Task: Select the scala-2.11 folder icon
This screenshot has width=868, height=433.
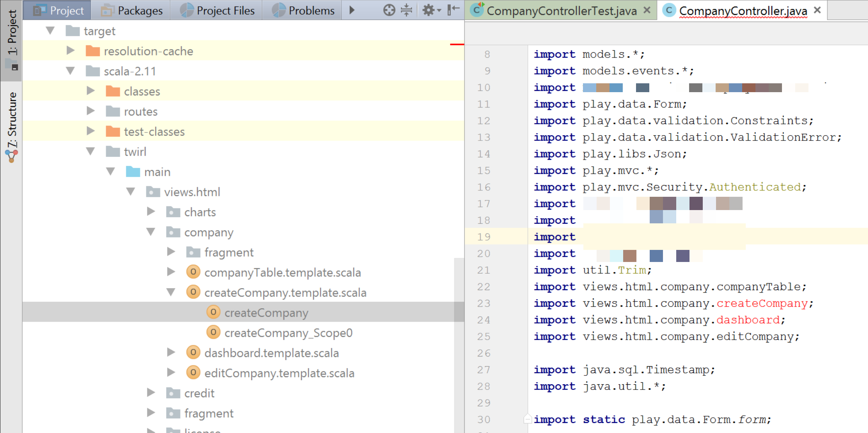Action: coord(92,71)
